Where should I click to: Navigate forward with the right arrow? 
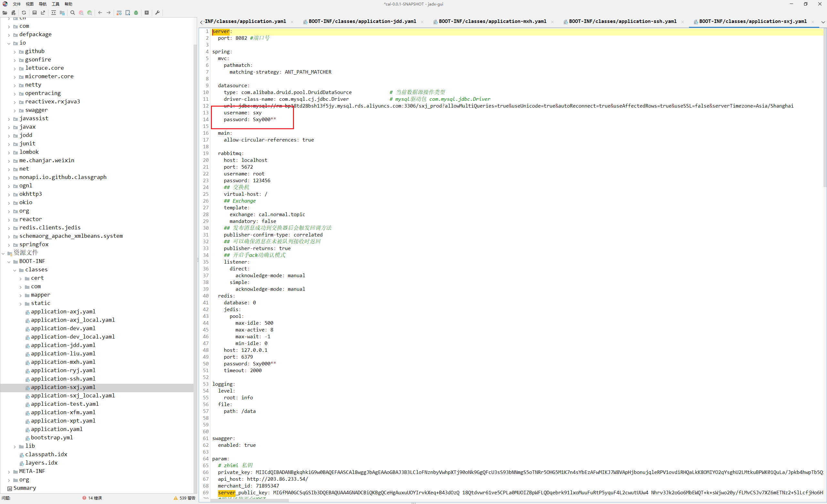[109, 13]
